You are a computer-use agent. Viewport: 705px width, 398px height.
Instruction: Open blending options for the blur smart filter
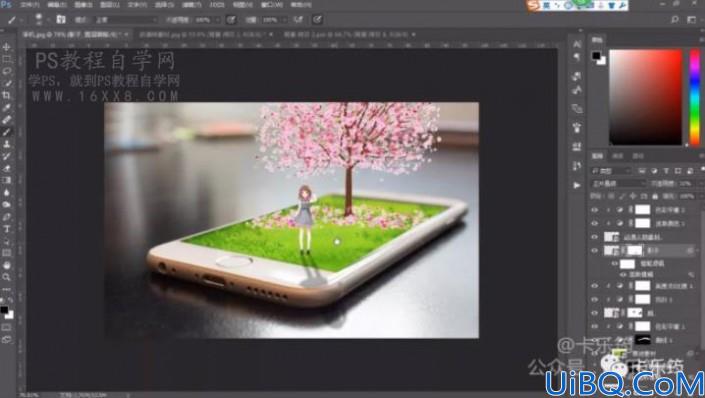click(x=691, y=274)
